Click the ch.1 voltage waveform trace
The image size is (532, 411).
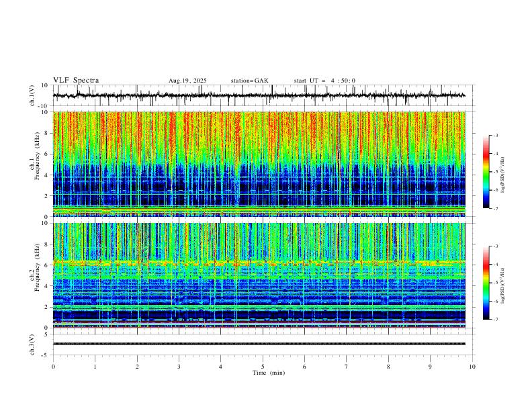pyautogui.click(x=259, y=95)
